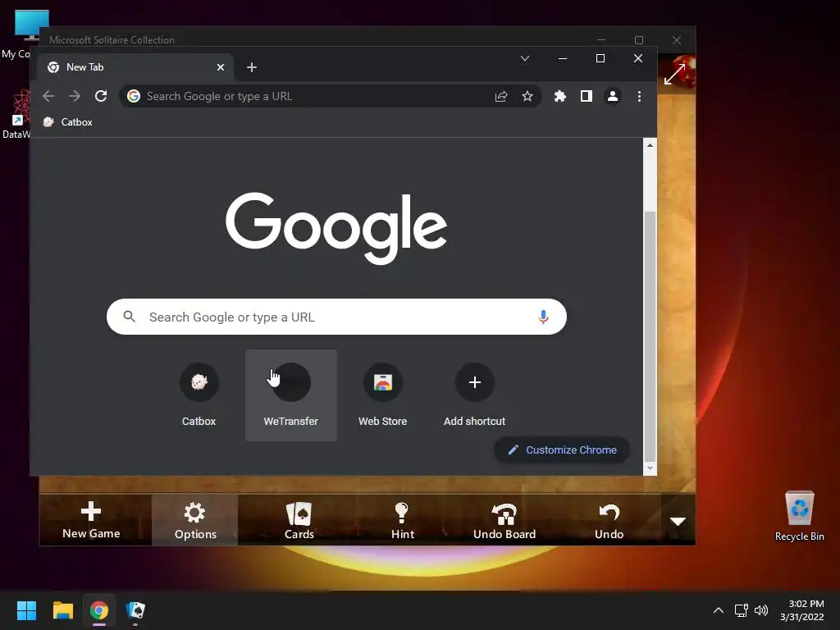Click the share page icon in address bar
Image resolution: width=840 pixels, height=630 pixels.
(501, 96)
